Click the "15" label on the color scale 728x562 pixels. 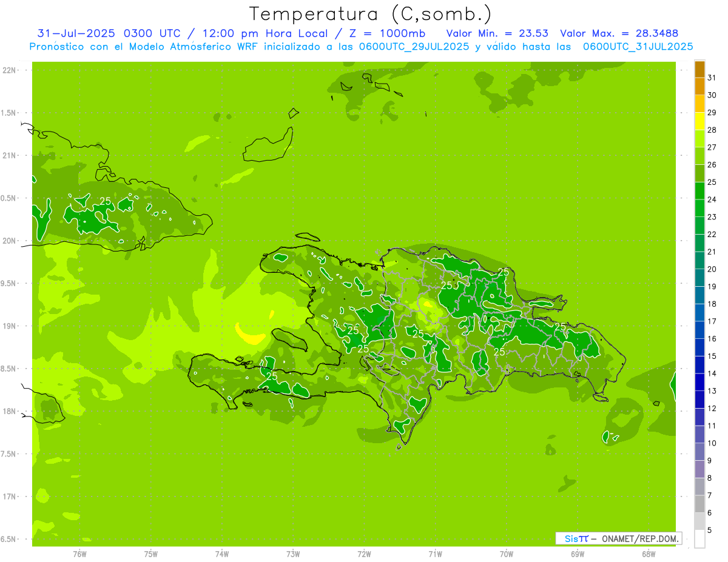712,356
